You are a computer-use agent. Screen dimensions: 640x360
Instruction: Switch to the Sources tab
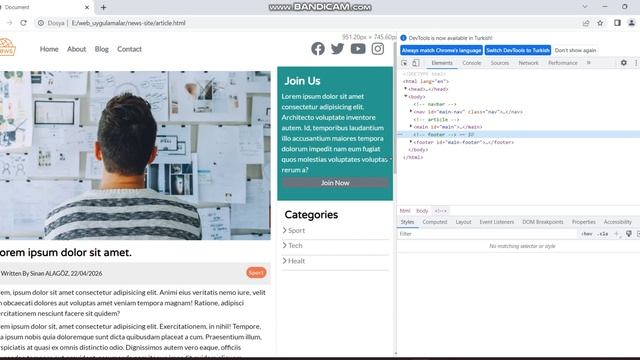500,63
